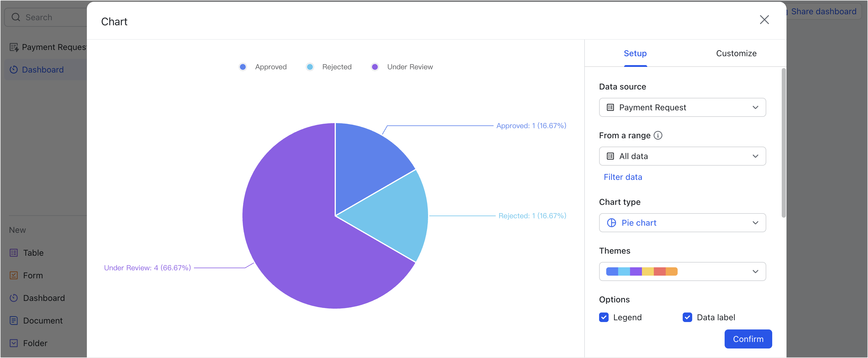Open the Themes color palette dropdown
The image size is (868, 358).
[682, 271]
